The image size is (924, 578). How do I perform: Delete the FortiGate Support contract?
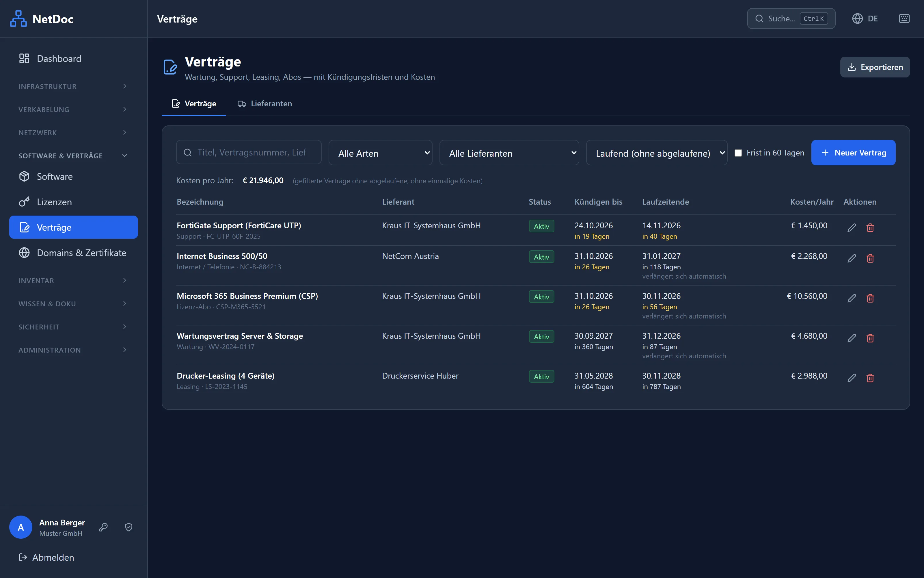click(870, 228)
